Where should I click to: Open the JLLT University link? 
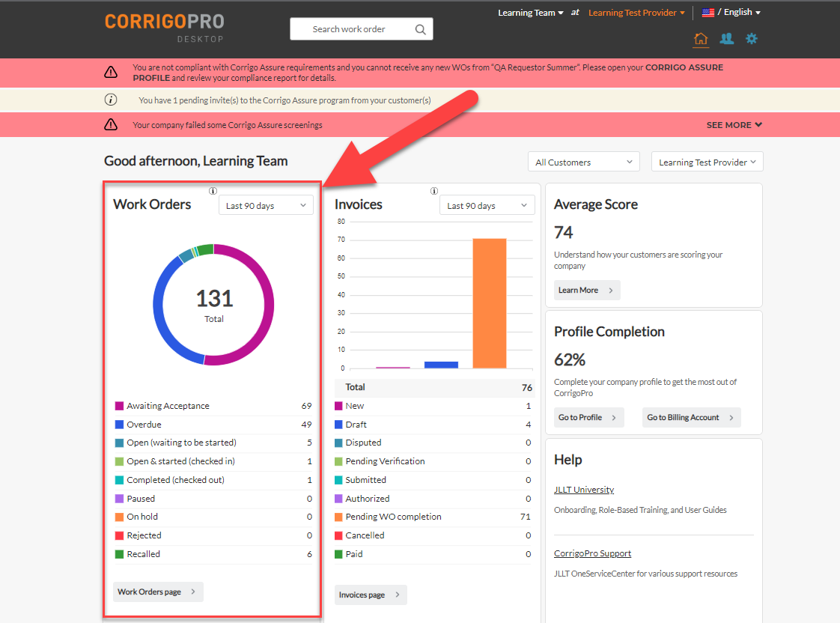[x=584, y=490]
